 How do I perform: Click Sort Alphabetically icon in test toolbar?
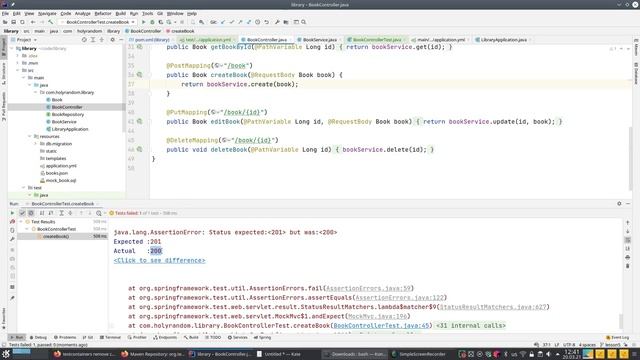pyautogui.click(x=42, y=213)
